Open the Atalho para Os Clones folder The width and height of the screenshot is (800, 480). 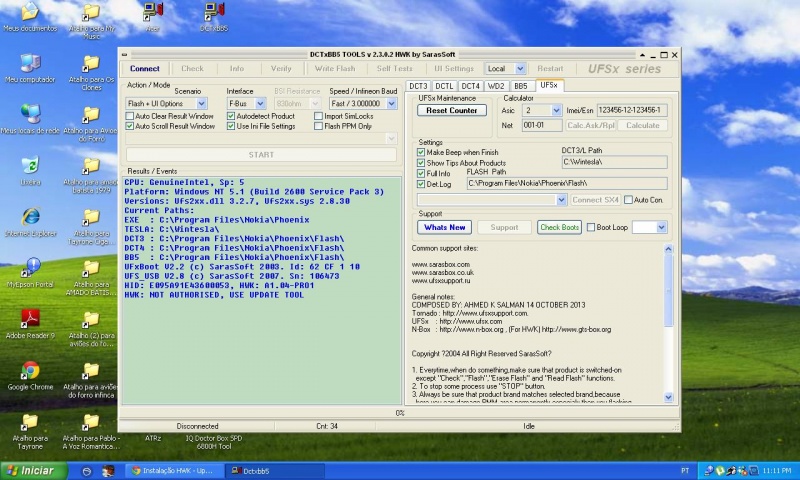pos(91,72)
